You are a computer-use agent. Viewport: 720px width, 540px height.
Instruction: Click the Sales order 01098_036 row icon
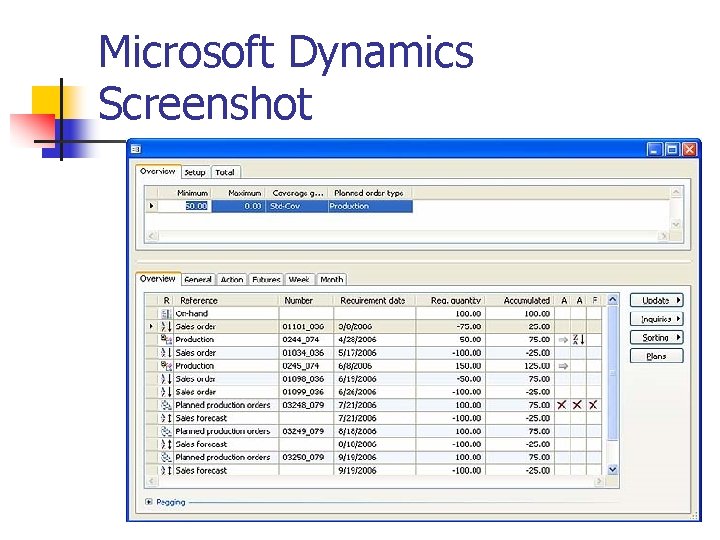[x=166, y=379]
